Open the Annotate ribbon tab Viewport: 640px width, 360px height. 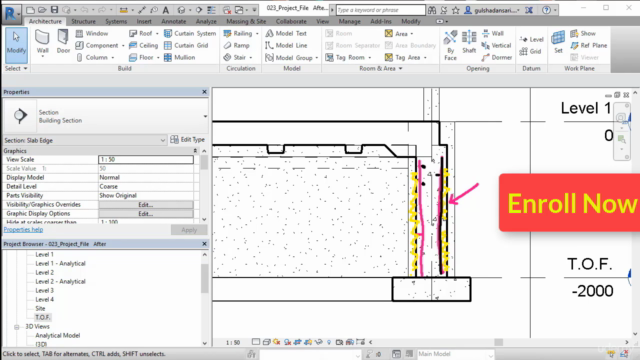(x=173, y=21)
